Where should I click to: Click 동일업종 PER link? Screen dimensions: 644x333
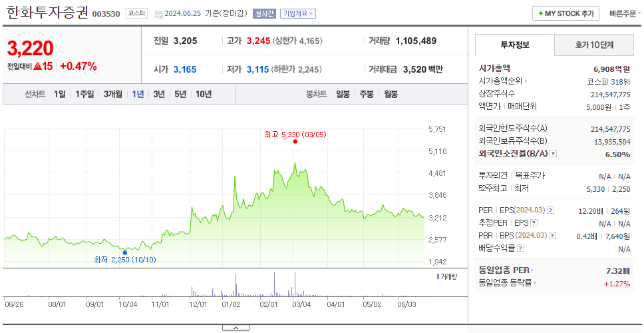click(x=504, y=270)
